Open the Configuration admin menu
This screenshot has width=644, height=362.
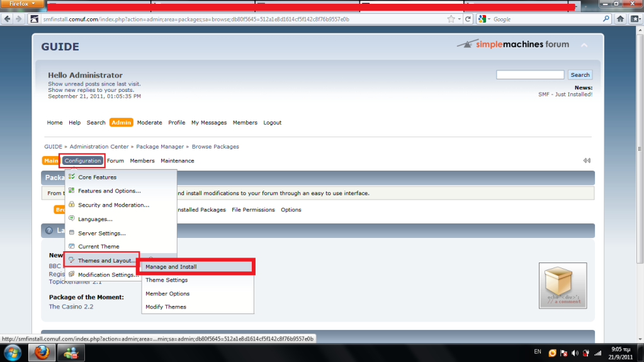click(x=82, y=161)
